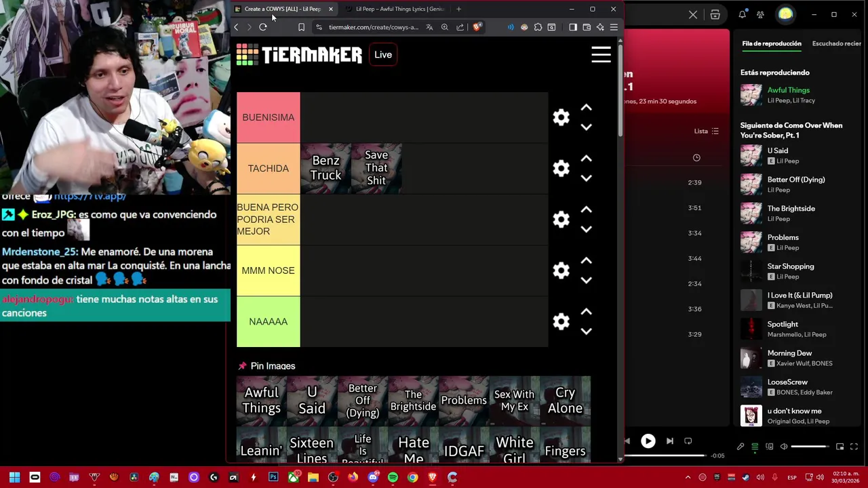The image size is (868, 488).
Task: Close the Create a COWYS tab
Action: click(x=331, y=9)
